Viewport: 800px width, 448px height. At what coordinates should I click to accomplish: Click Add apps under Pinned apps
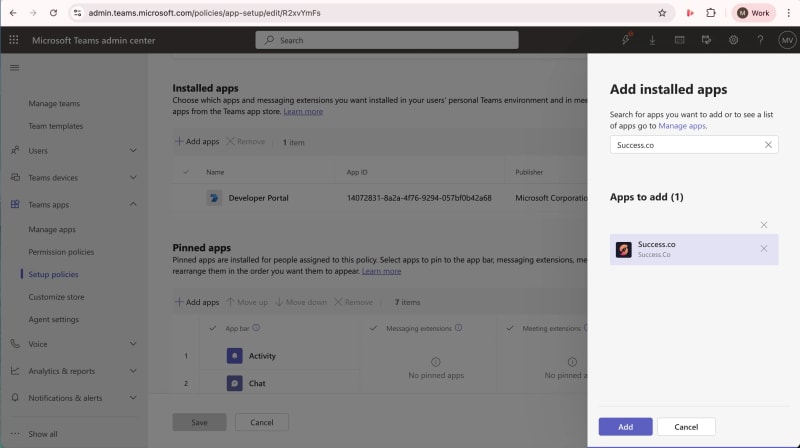click(x=197, y=302)
